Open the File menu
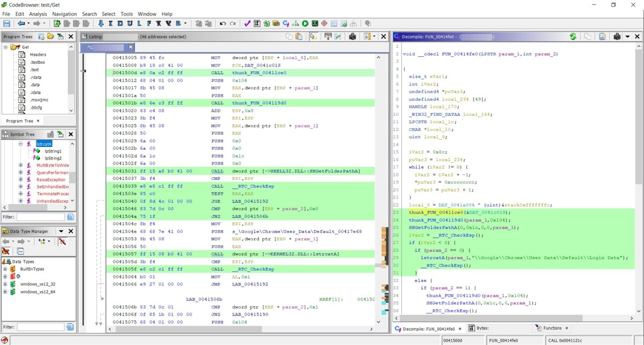Image resolution: width=644 pixels, height=345 pixels. tap(6, 14)
